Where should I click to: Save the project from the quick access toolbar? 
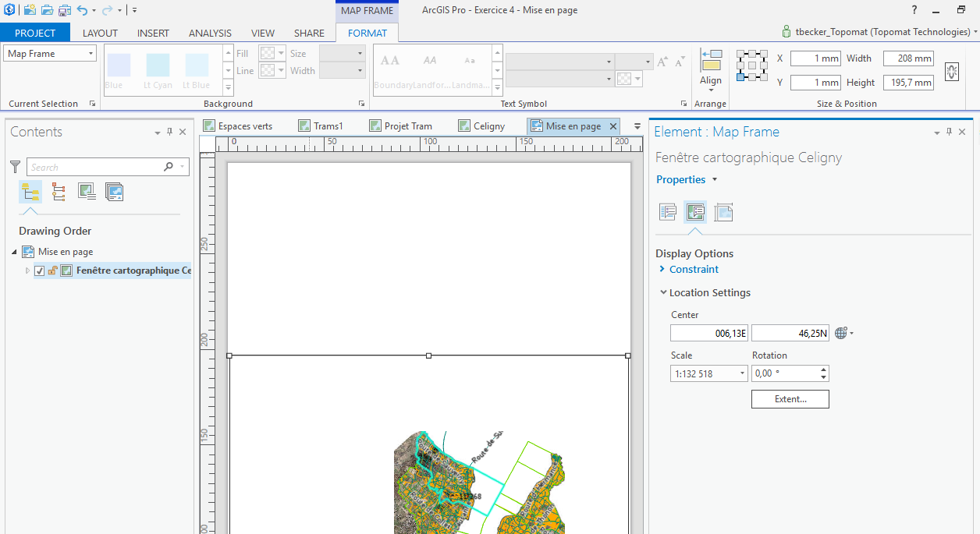pyautogui.click(x=63, y=10)
